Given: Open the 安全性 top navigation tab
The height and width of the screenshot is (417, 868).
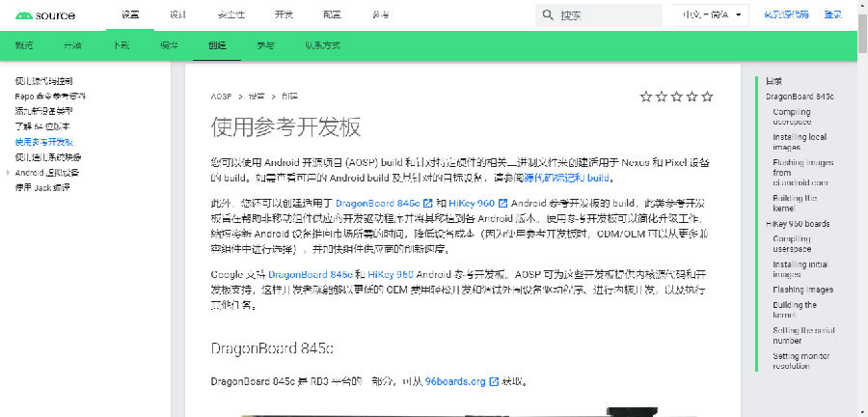Looking at the screenshot, I should (231, 14).
